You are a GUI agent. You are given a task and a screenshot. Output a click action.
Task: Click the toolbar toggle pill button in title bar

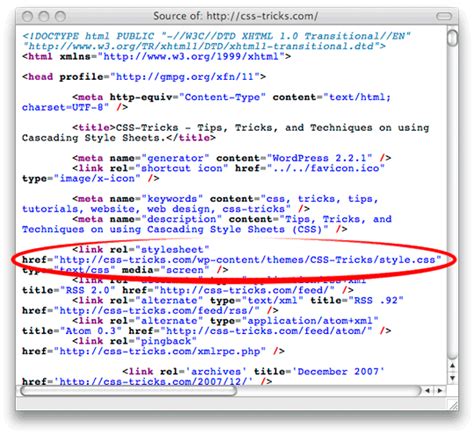[444, 16]
